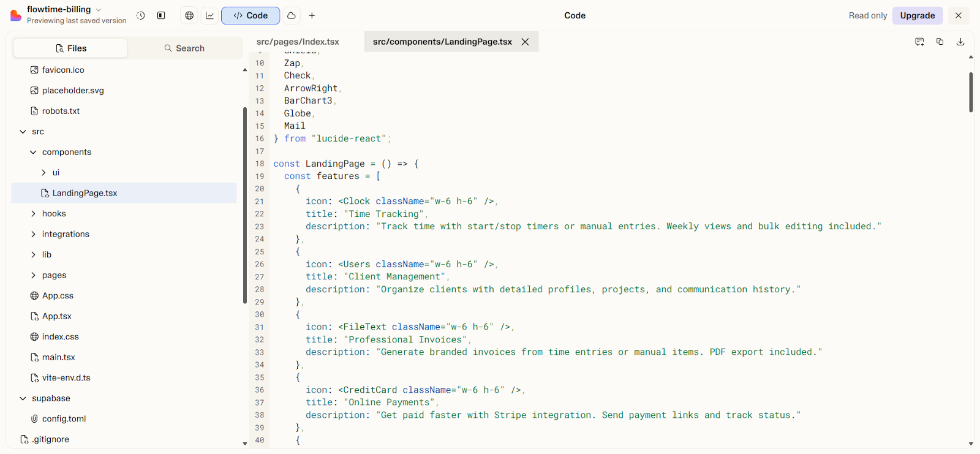Screen dimensions: 980x454
Task: Open the cloud icon tab
Action: (x=292, y=15)
